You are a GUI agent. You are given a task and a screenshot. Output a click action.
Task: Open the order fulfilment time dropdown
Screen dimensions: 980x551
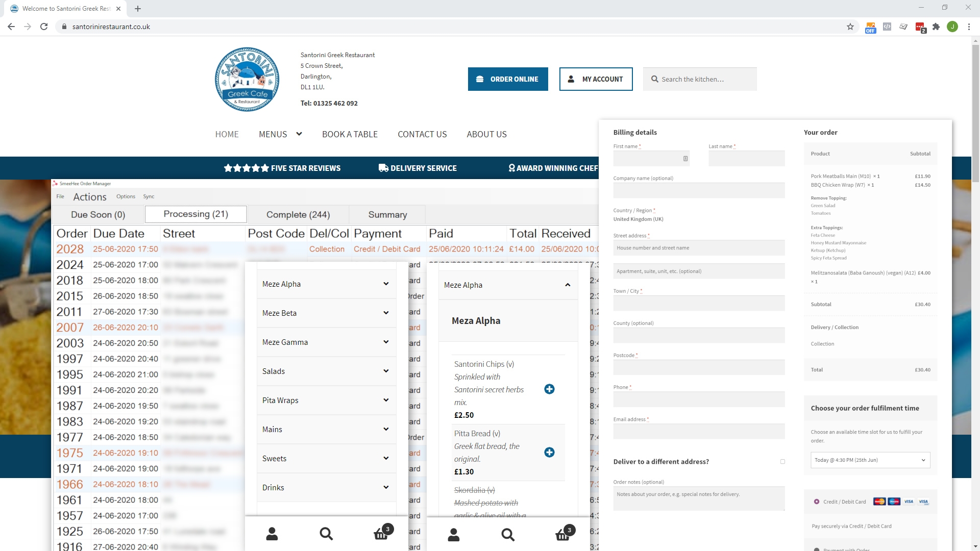coord(870,460)
